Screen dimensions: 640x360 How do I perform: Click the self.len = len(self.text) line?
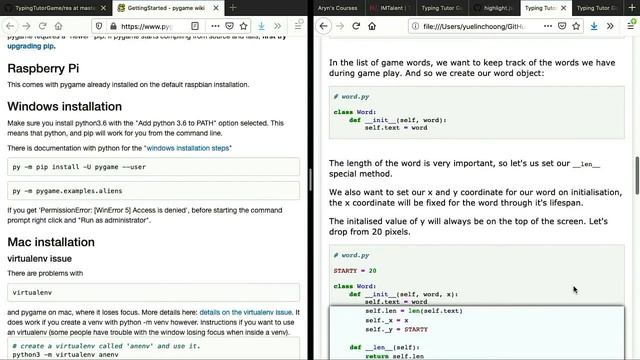(x=414, y=311)
